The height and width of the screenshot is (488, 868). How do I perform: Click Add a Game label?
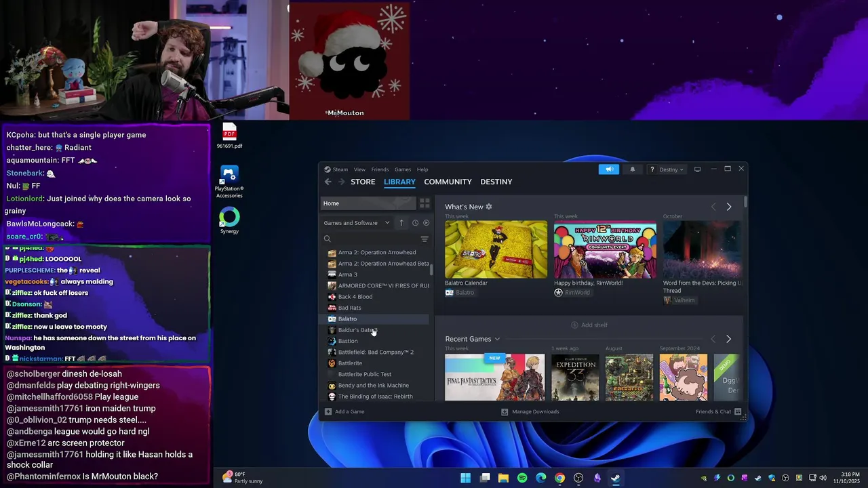(x=349, y=411)
